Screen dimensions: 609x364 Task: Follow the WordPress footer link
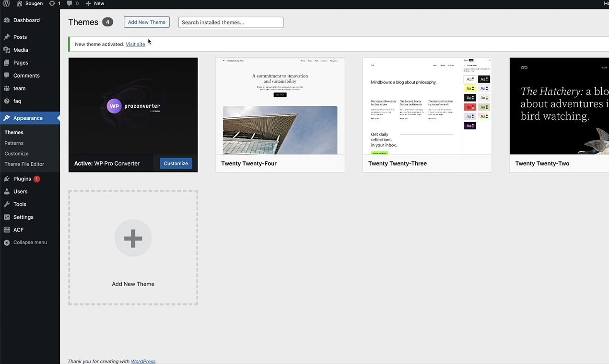coord(143,361)
